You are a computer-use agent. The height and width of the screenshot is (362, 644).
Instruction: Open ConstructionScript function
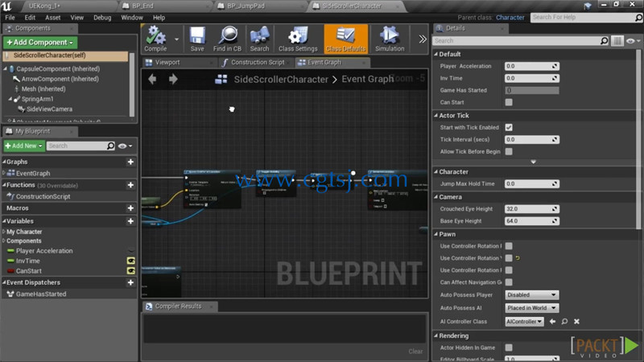click(43, 196)
